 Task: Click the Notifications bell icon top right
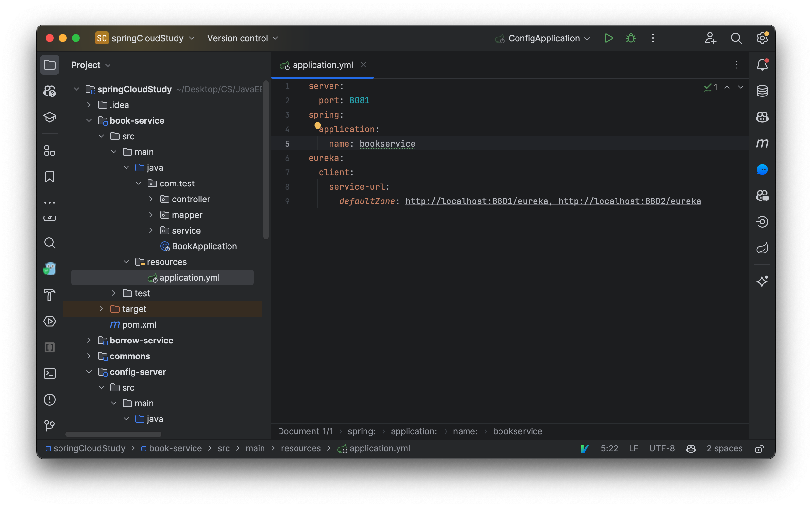point(762,65)
